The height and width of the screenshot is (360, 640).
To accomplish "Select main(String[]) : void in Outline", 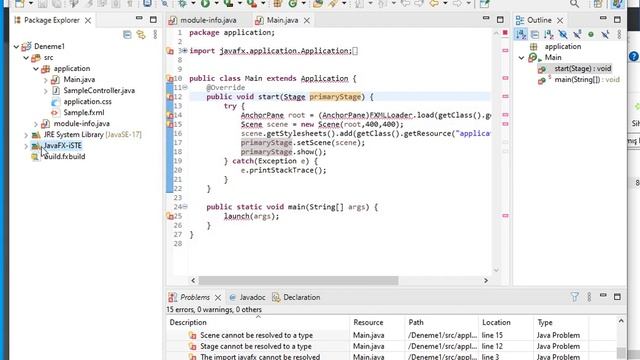I will coord(587,80).
